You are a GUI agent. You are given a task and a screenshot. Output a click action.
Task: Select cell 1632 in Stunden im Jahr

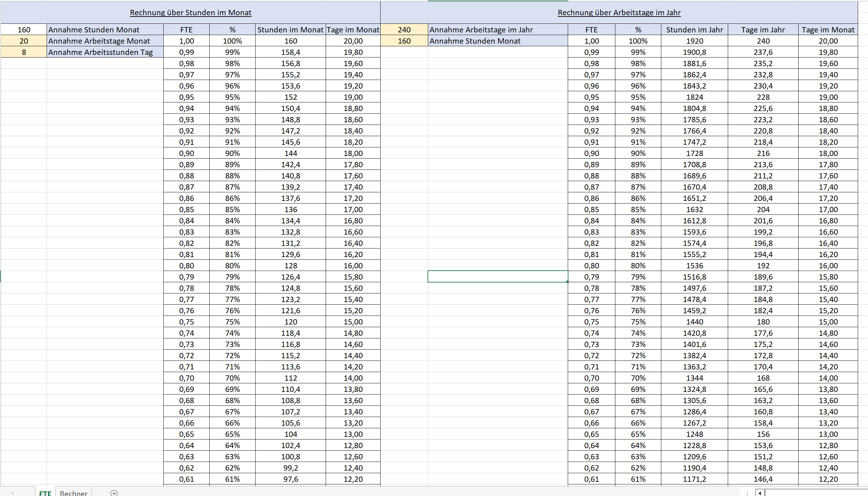point(694,210)
